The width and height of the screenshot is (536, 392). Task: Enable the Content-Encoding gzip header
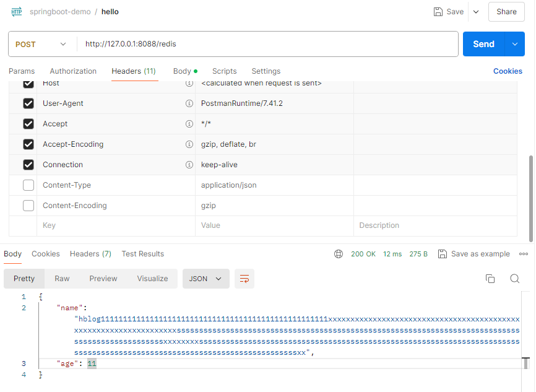[x=28, y=205]
